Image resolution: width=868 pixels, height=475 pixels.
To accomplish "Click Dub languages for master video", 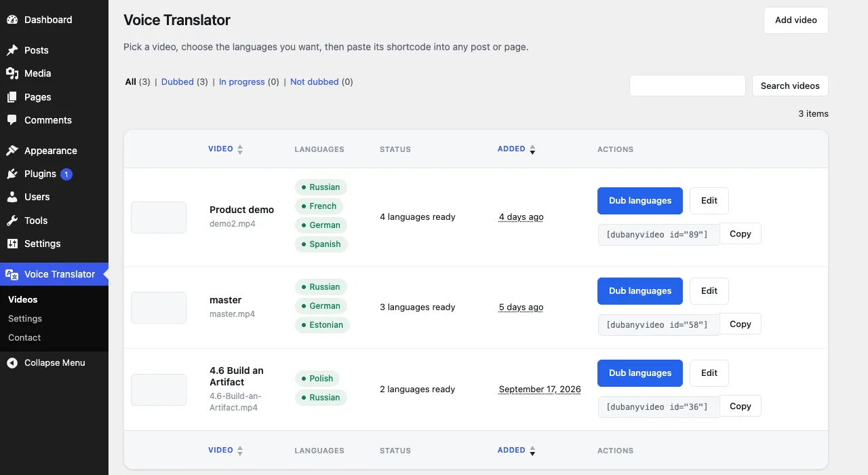I will 640,291.
